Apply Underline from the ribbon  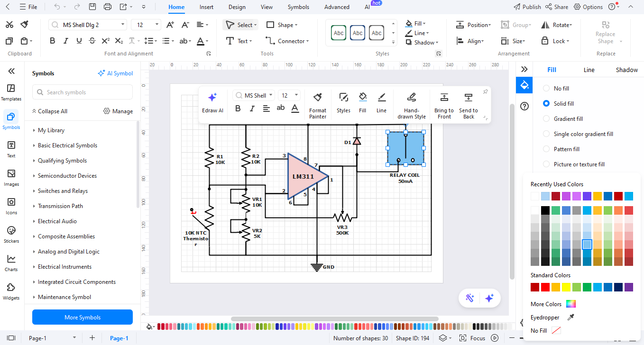pos(79,41)
